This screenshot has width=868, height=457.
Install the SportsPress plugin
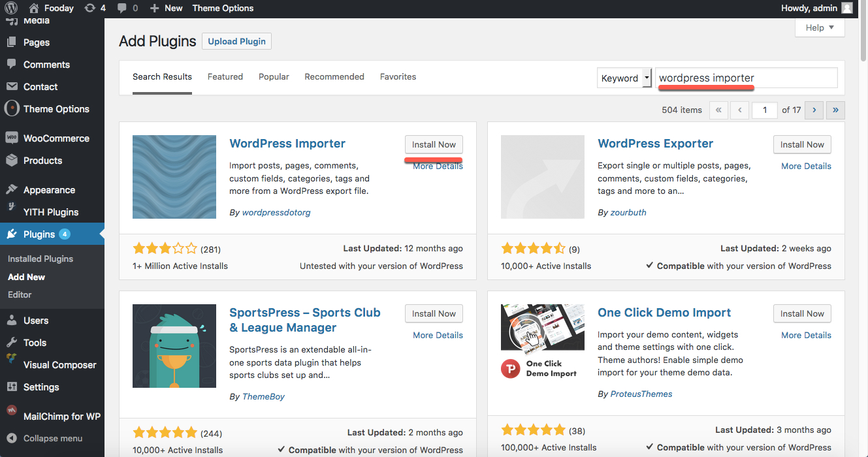(434, 313)
